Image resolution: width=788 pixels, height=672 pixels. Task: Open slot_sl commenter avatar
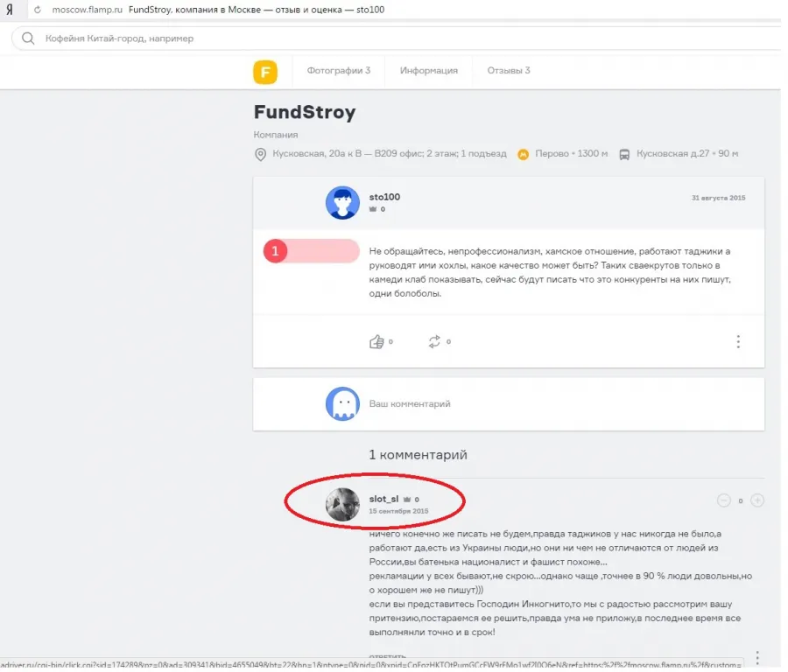pos(342,504)
